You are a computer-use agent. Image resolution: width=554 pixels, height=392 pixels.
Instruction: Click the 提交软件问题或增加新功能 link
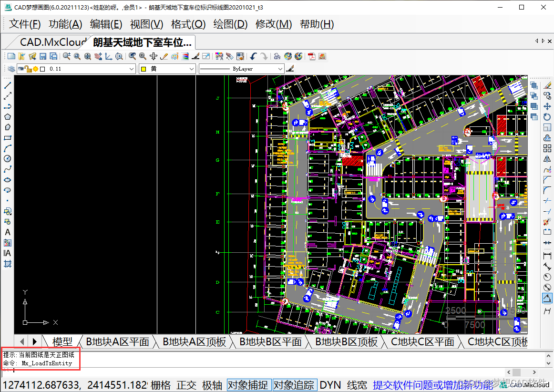pyautogui.click(x=433, y=385)
